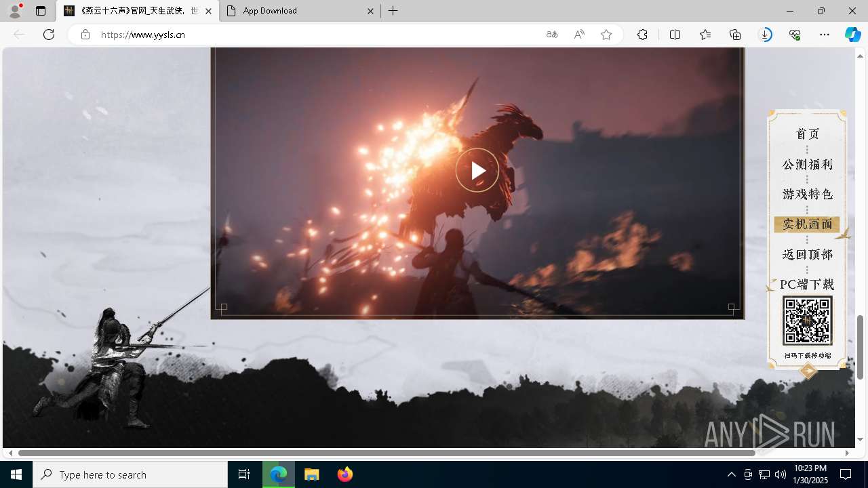Open Browser essentials icon
The image size is (868, 488).
click(x=795, y=35)
